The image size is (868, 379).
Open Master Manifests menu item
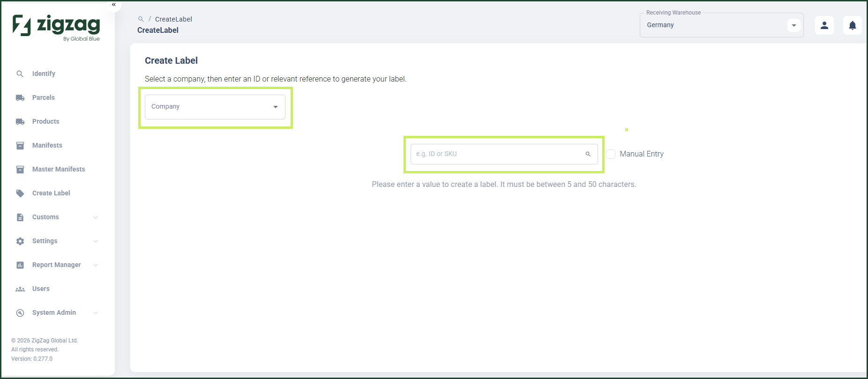[x=59, y=169]
